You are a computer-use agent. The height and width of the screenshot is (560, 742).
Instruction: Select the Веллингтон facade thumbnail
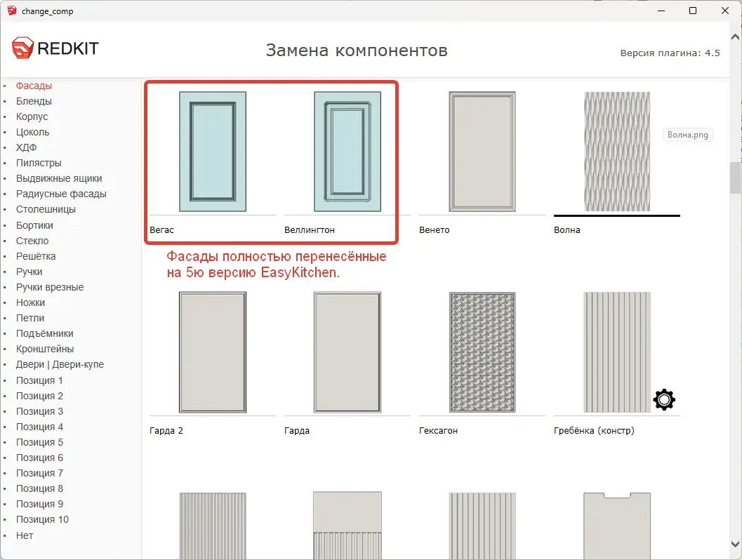(x=346, y=151)
